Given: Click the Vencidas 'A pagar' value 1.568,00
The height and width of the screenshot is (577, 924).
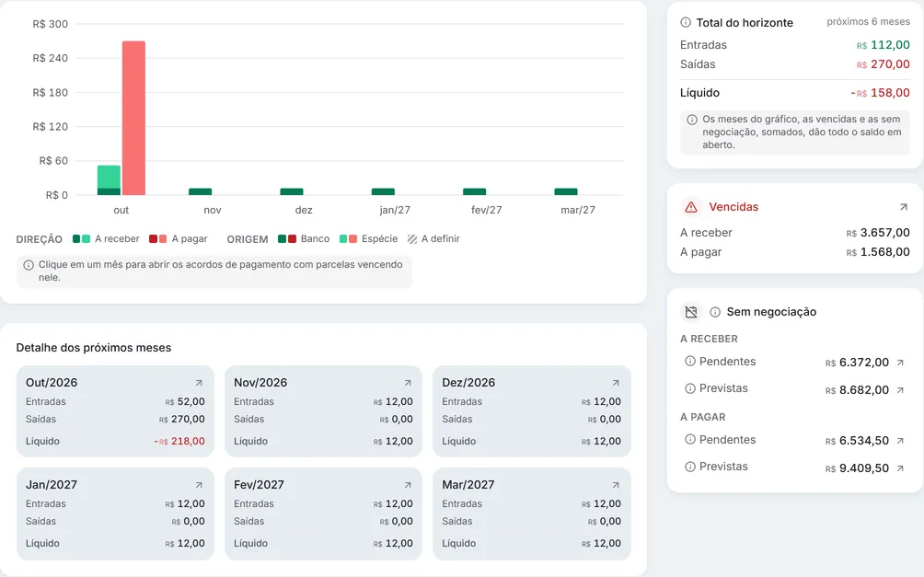Looking at the screenshot, I should [878, 252].
